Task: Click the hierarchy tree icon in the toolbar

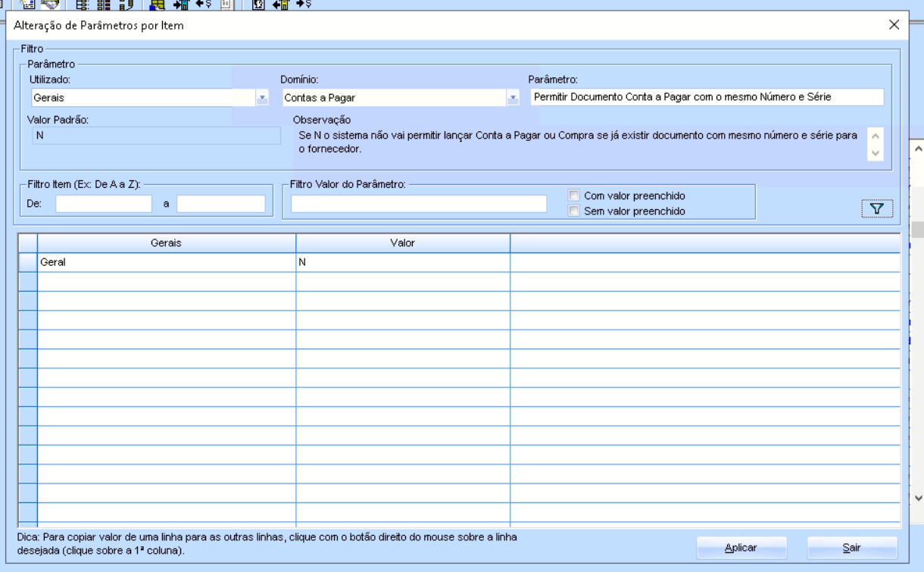Action: (x=80, y=5)
